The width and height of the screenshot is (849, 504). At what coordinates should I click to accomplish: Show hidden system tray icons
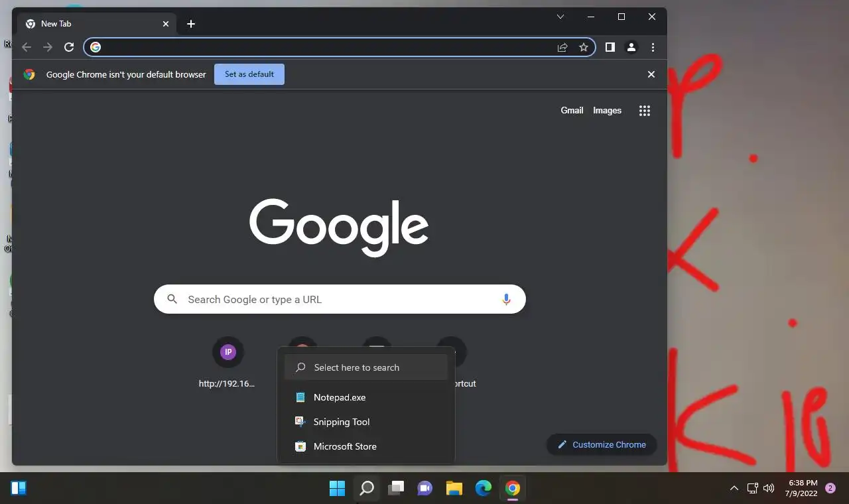pyautogui.click(x=734, y=488)
